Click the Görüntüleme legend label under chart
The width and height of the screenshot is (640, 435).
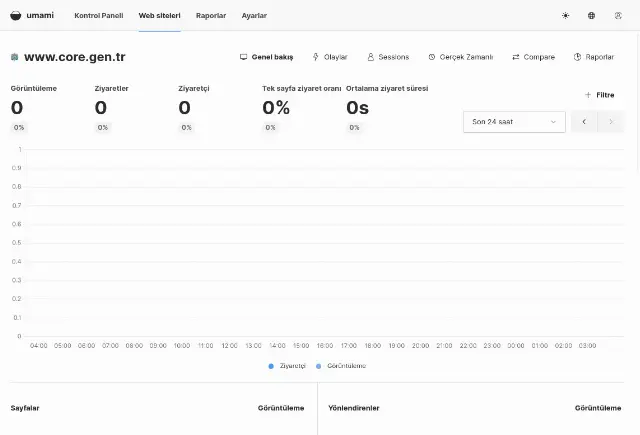[x=347, y=366]
